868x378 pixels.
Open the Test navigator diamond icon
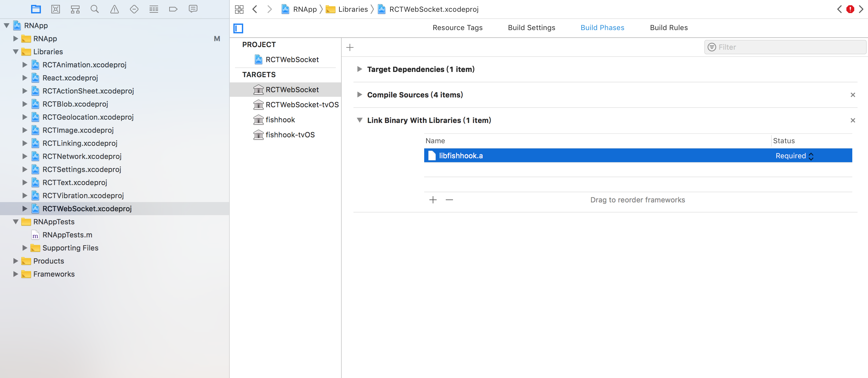134,9
